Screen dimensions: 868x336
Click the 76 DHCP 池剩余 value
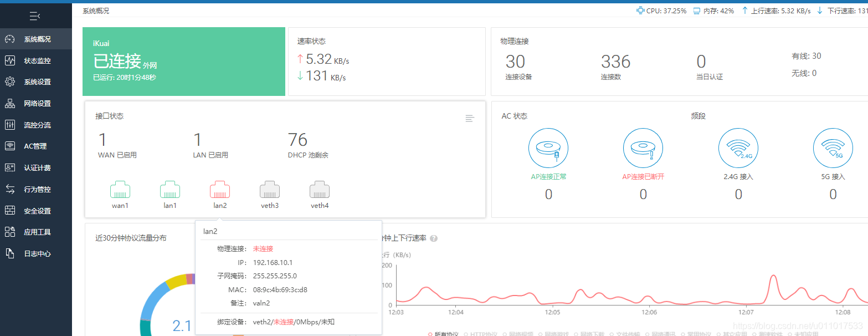pos(298,140)
